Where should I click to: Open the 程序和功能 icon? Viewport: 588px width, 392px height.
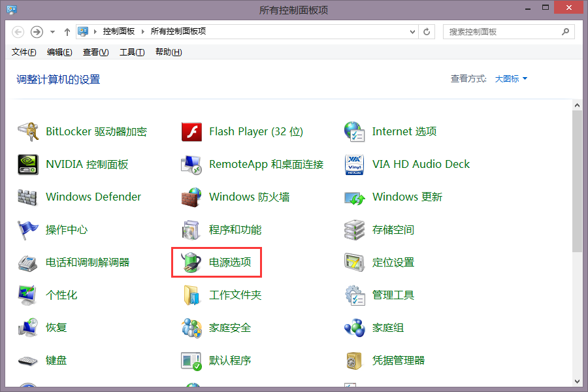point(191,229)
